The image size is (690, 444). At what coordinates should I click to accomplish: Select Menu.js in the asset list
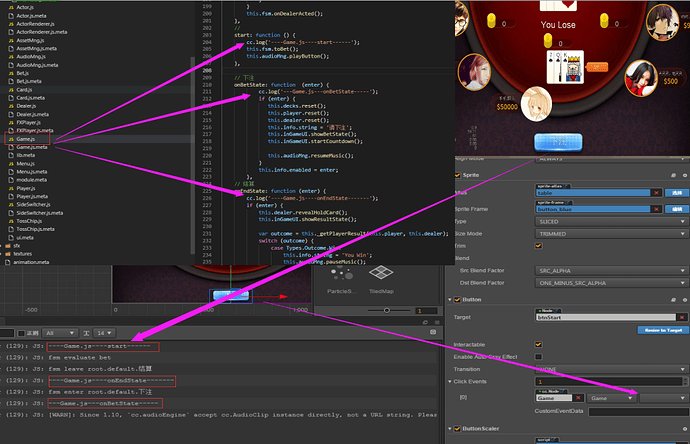(x=25, y=164)
